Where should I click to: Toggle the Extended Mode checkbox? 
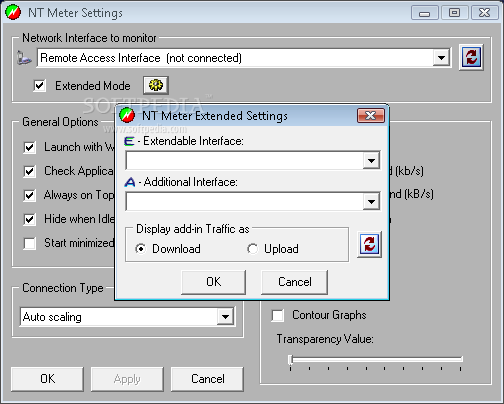[x=40, y=86]
